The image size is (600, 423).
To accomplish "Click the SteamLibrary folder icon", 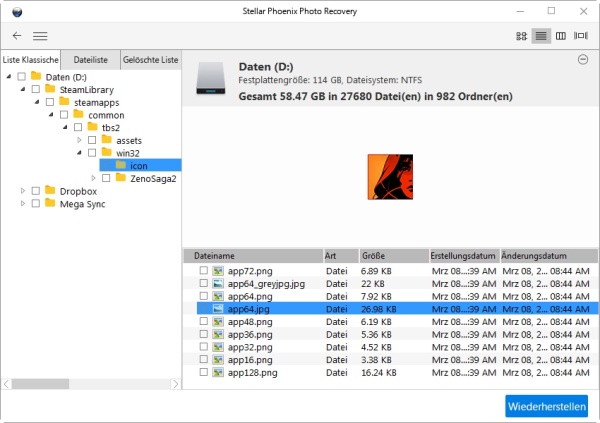I will [x=50, y=89].
